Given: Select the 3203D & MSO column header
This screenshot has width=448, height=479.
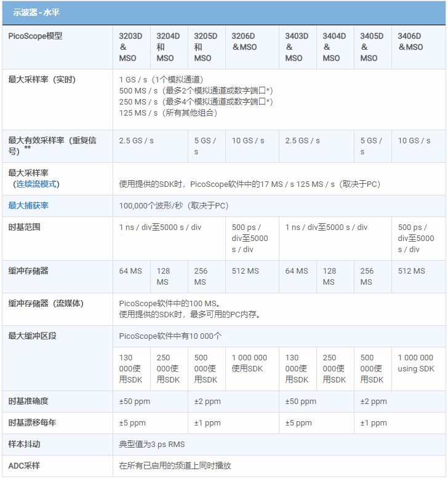Looking at the screenshot, I should pyautogui.click(x=130, y=47).
